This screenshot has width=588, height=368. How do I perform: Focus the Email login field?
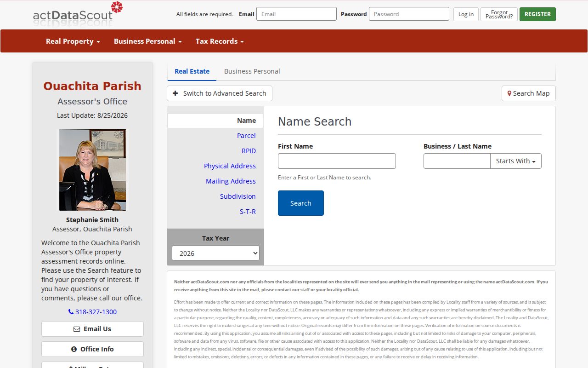(296, 14)
